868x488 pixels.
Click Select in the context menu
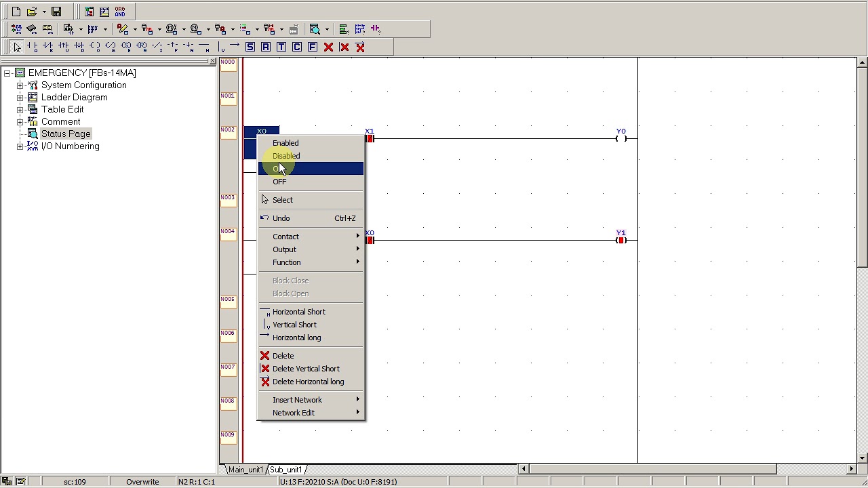coord(311,200)
